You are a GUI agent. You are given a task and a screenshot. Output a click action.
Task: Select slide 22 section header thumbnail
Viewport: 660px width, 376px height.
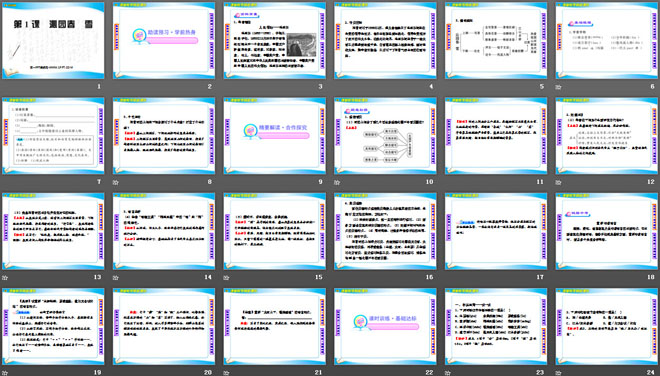[385, 326]
